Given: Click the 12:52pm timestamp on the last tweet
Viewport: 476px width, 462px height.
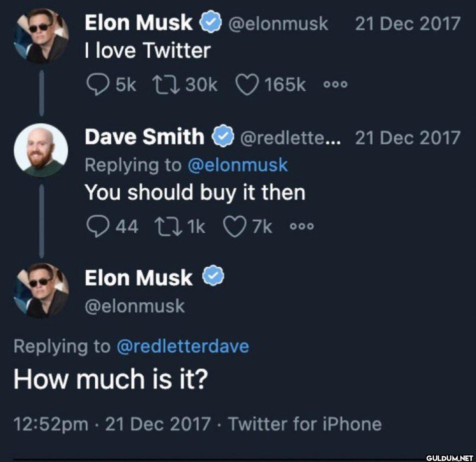Looking at the screenshot, I should click(x=51, y=424).
